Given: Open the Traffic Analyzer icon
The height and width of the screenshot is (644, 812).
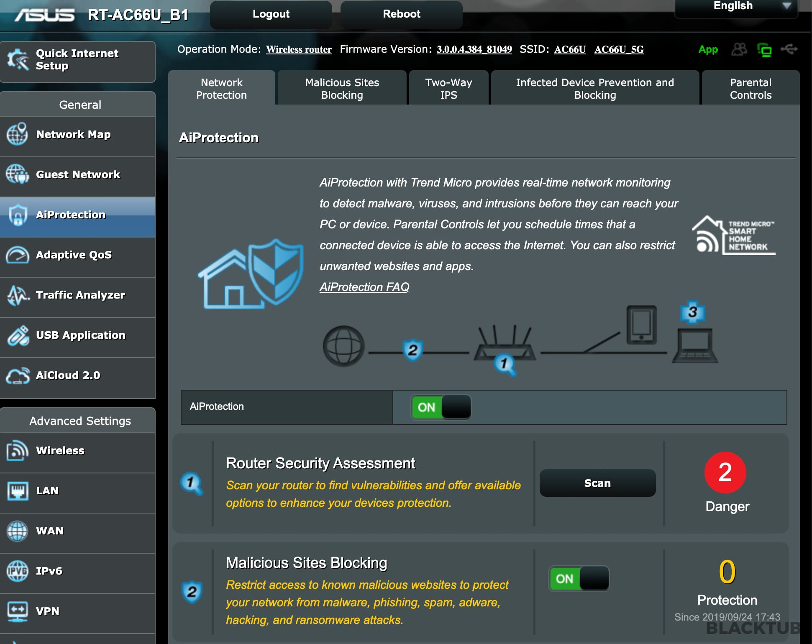Looking at the screenshot, I should (17, 295).
